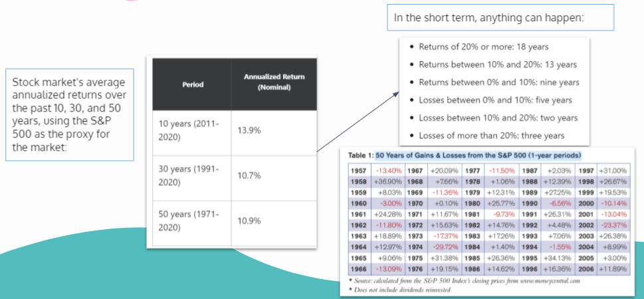The width and height of the screenshot is (644, 299).
Task: Click the +20.09% value cell
Action: pyautogui.click(x=446, y=171)
